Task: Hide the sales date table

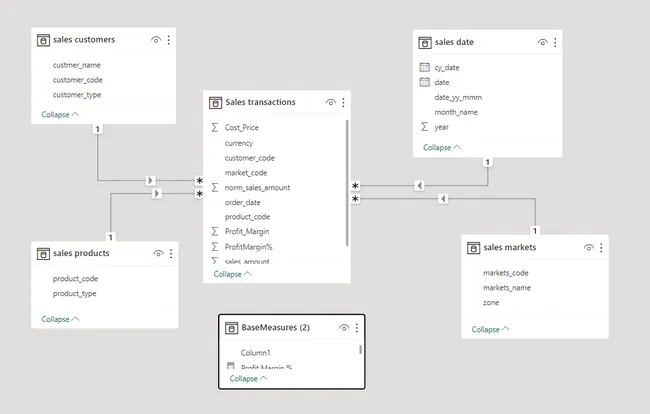Action: pos(542,43)
